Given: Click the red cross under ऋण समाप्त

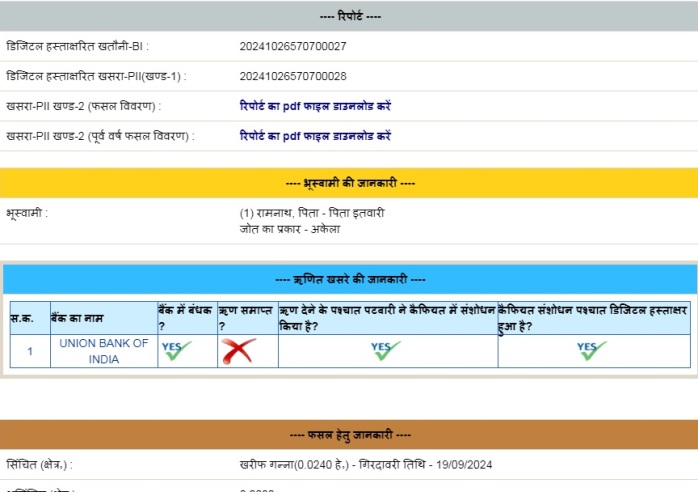Looking at the screenshot, I should 239,351.
